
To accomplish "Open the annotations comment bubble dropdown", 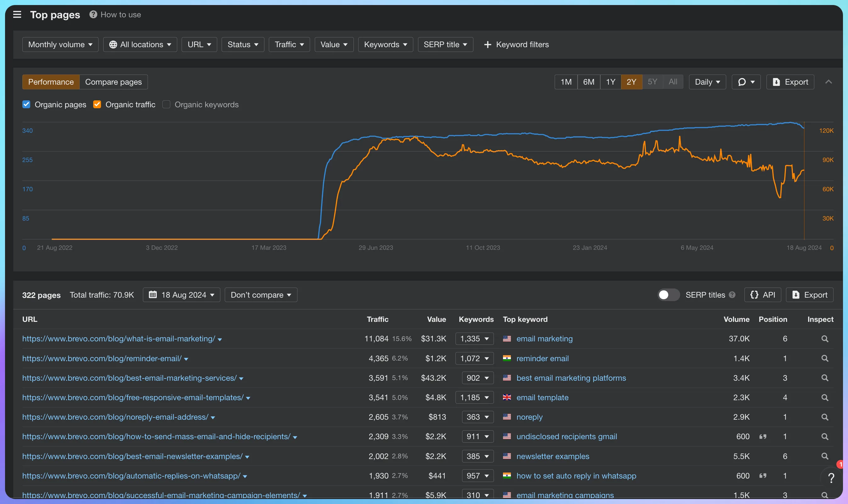I will [x=746, y=82].
